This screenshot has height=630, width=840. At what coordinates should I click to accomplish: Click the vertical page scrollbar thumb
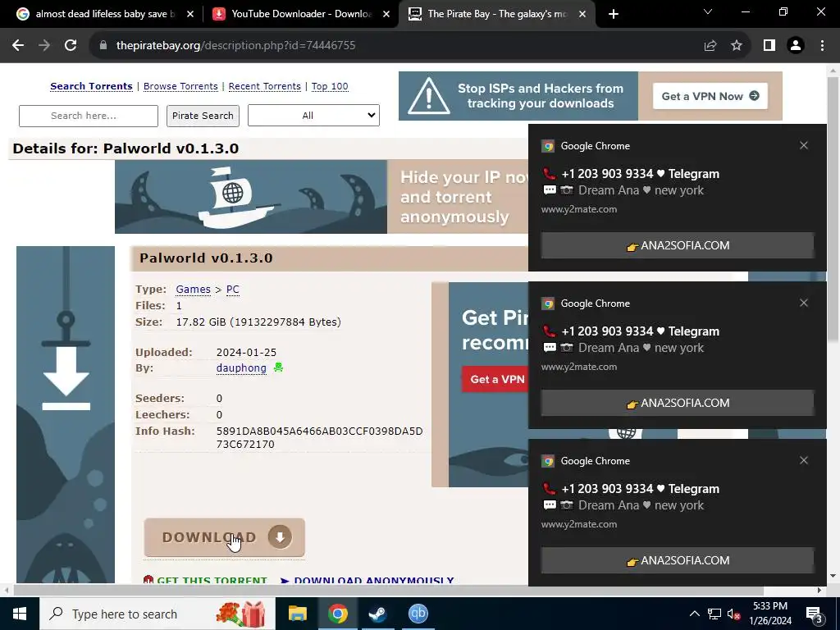(833, 209)
